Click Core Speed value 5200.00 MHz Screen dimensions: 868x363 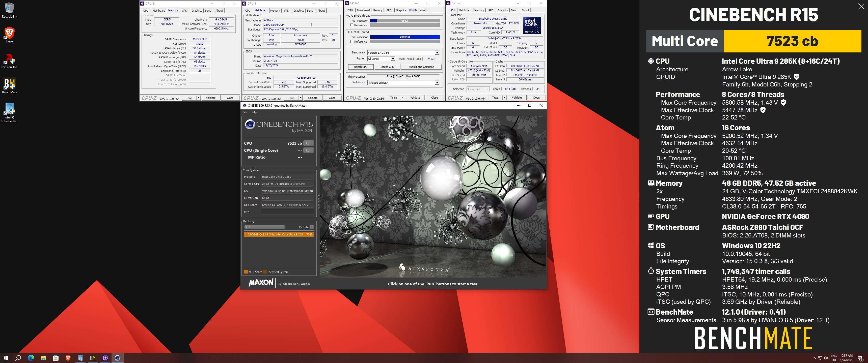coord(479,66)
